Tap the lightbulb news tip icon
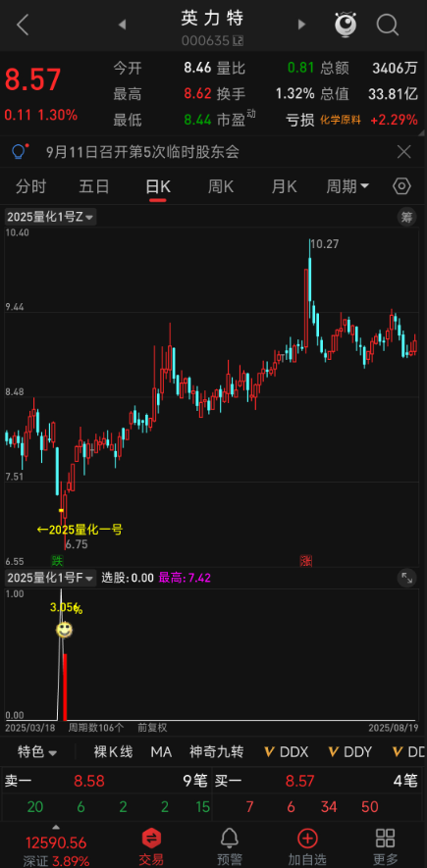The image size is (427, 868). point(19,151)
